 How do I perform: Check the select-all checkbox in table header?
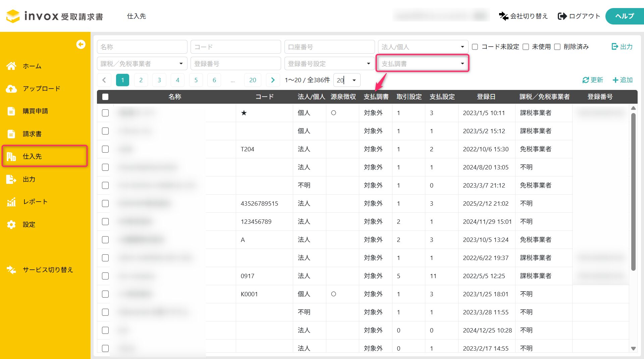click(105, 97)
